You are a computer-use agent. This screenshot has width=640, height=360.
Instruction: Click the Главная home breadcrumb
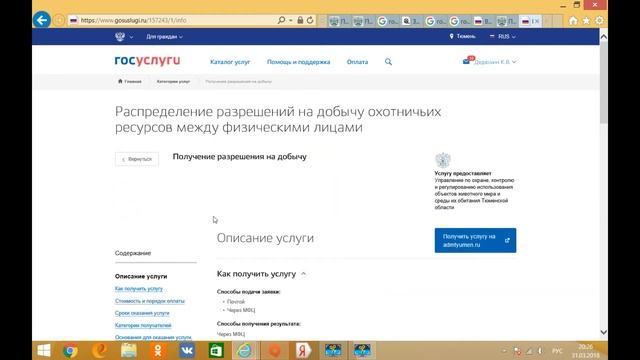(130, 81)
